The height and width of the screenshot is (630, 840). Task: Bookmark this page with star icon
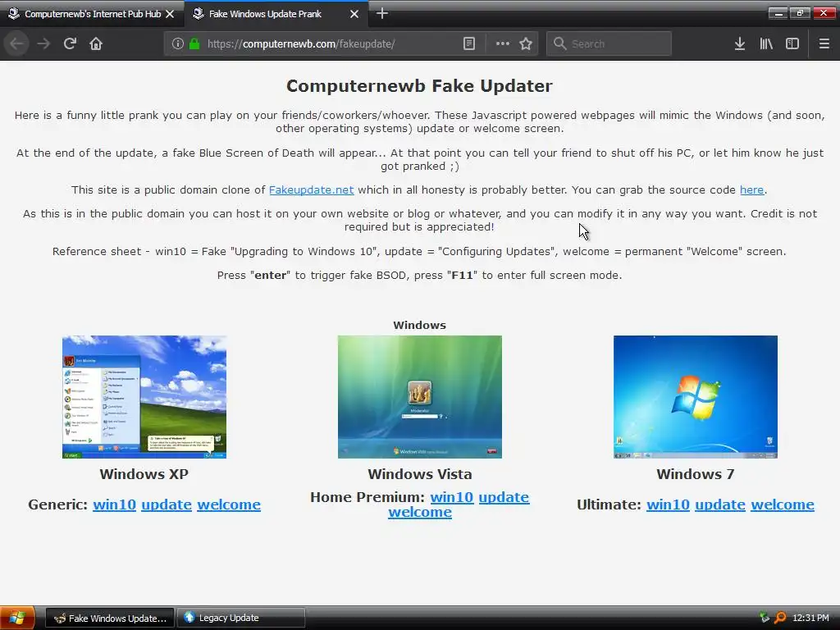(526, 44)
